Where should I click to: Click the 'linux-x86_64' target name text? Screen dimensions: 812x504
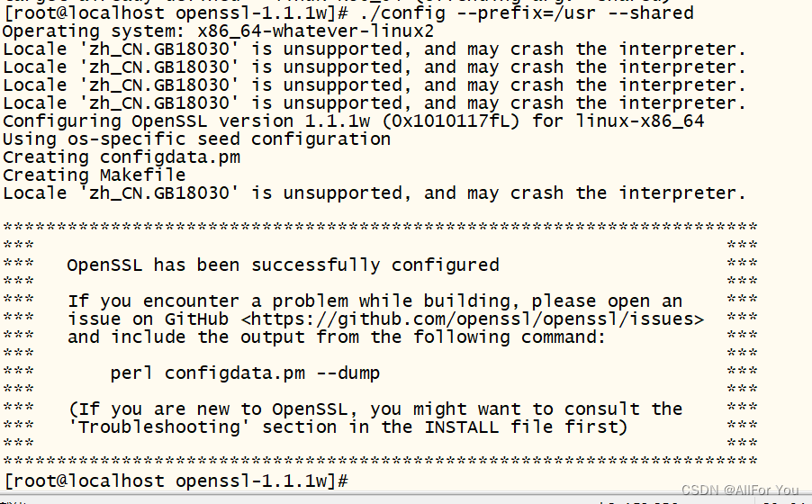[x=640, y=121]
